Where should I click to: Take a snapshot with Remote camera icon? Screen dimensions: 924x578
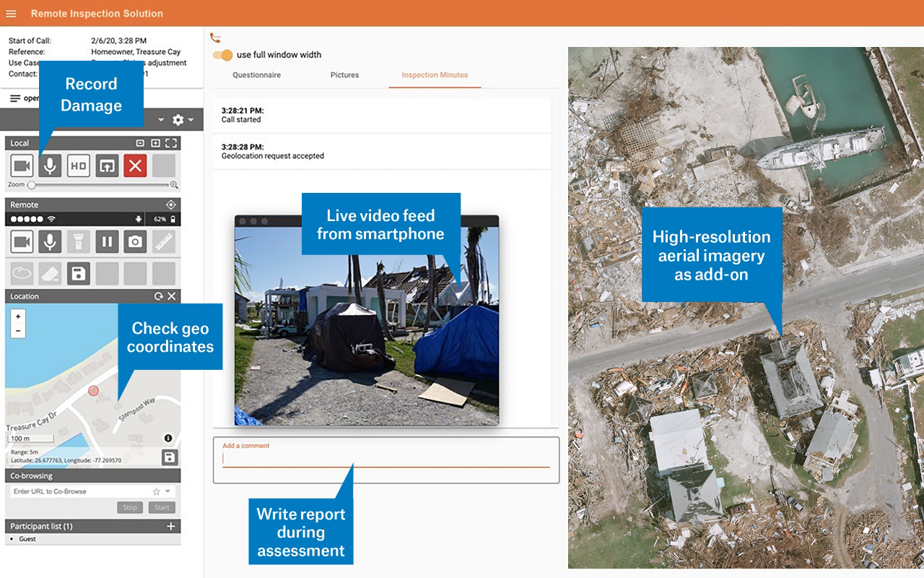[x=135, y=241]
